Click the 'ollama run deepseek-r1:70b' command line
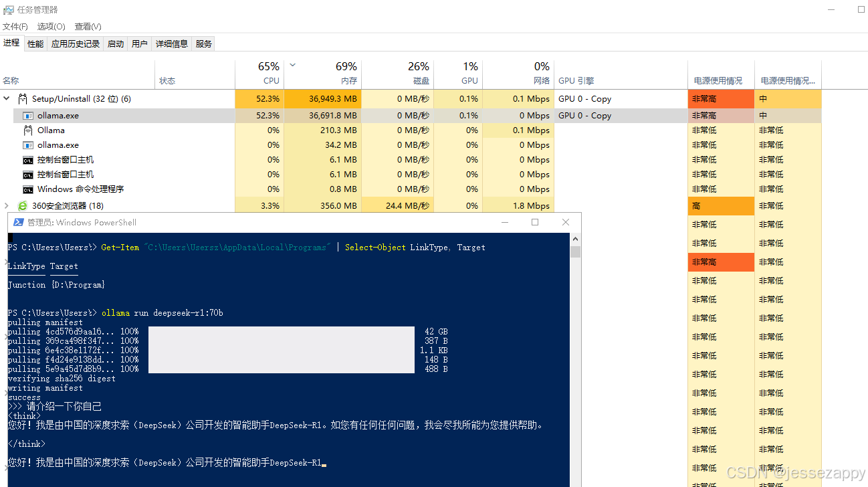Viewport: 868px width, 487px height. coord(162,313)
